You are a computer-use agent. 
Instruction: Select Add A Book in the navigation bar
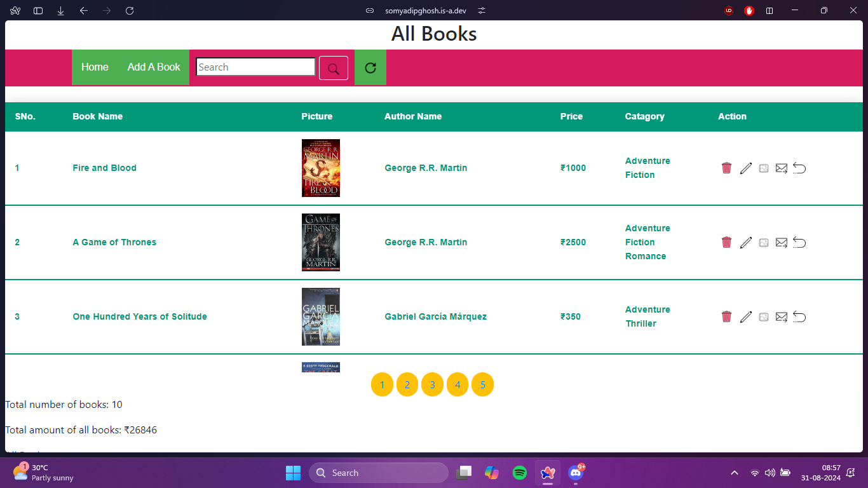pyautogui.click(x=153, y=67)
